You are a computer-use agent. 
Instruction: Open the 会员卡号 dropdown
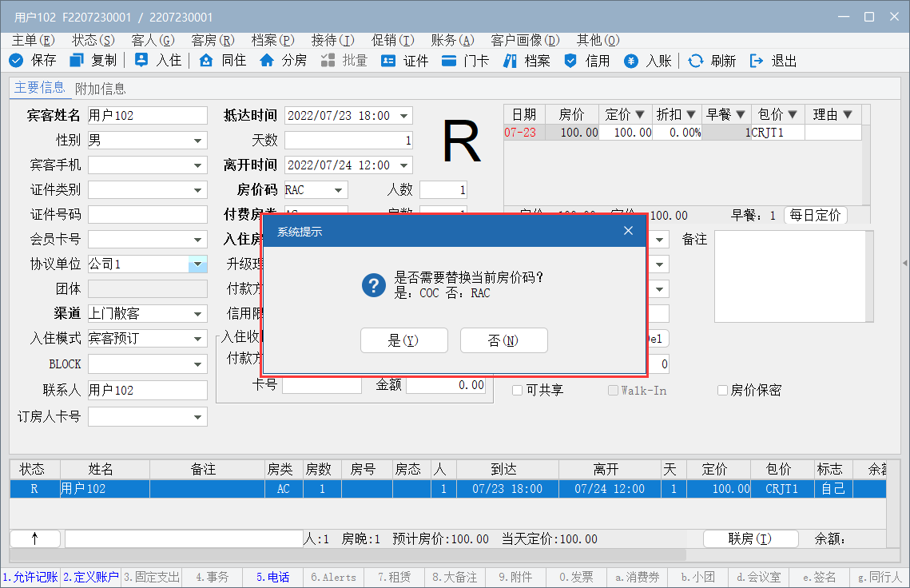[x=198, y=239]
